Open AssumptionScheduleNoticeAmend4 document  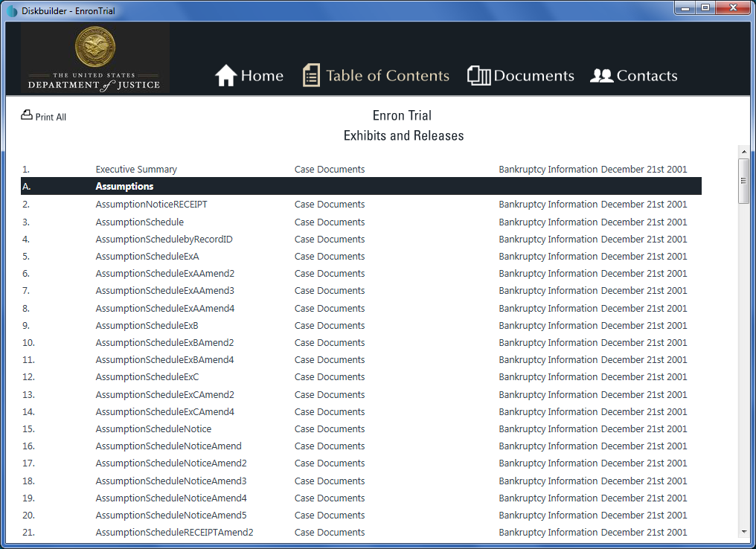click(171, 498)
